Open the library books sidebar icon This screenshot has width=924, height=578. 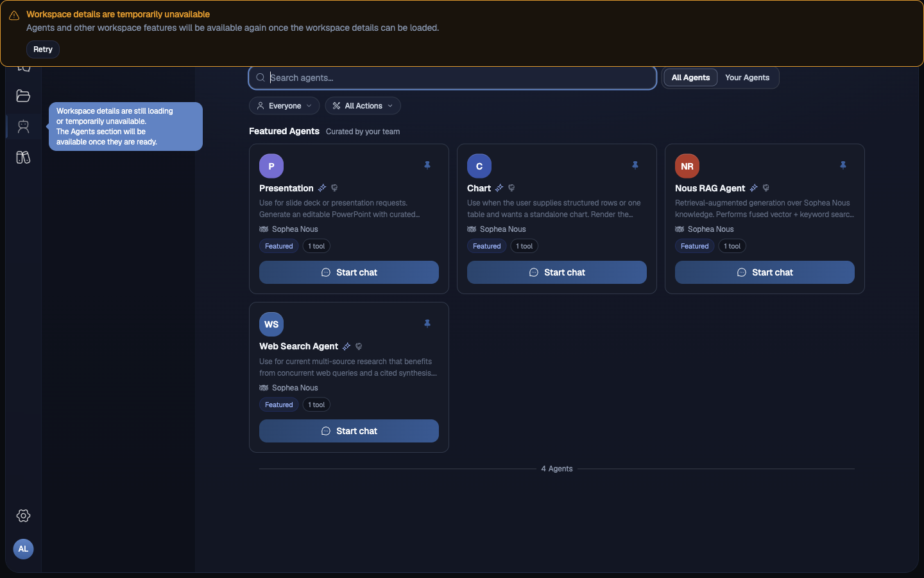coord(23,157)
